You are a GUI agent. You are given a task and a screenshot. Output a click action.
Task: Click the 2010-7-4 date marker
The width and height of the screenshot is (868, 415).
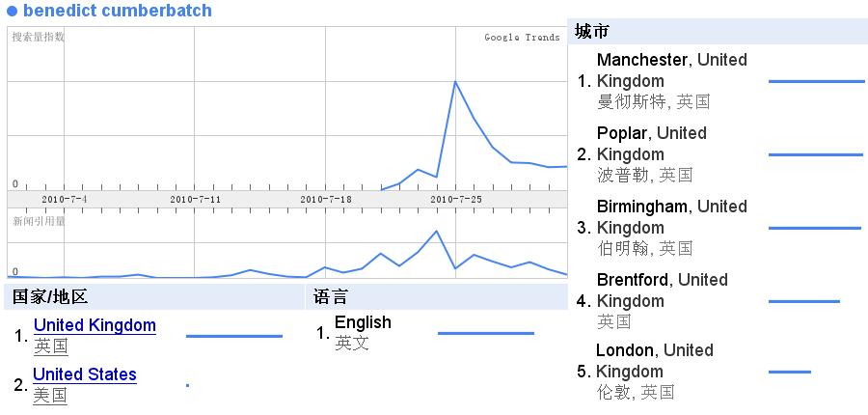(x=65, y=199)
